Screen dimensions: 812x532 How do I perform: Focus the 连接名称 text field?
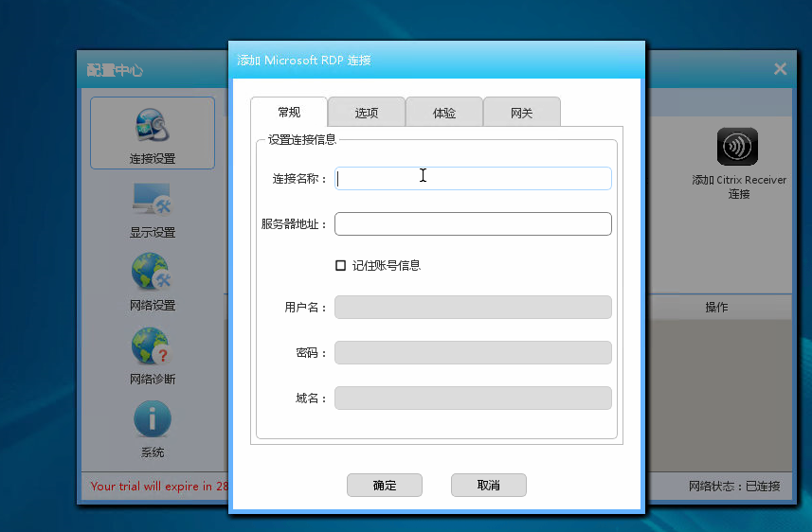473,178
